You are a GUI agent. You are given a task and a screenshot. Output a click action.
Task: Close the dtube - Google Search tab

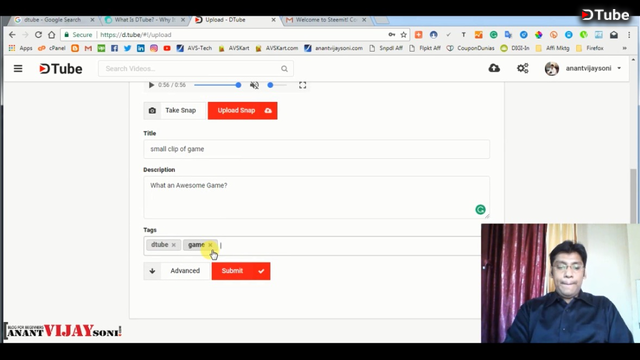click(x=92, y=20)
